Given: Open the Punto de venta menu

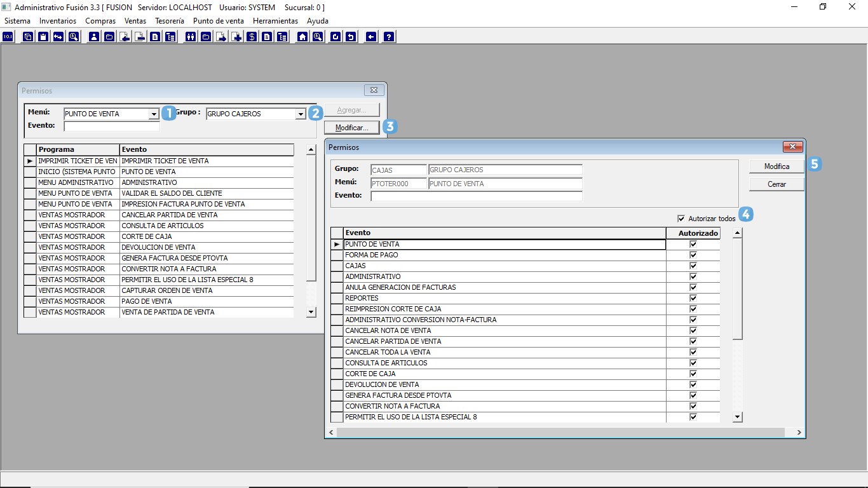Looking at the screenshot, I should tap(219, 21).
